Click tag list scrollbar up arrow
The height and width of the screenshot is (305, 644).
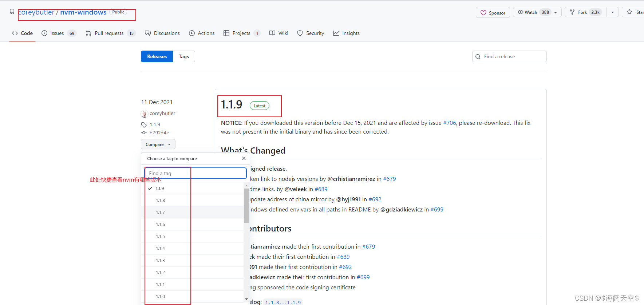(246, 186)
